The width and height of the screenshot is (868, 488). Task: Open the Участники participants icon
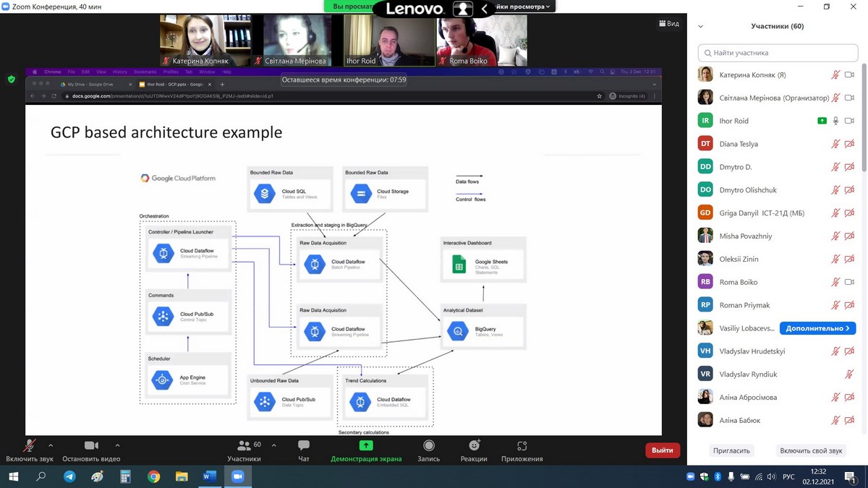[244, 446]
